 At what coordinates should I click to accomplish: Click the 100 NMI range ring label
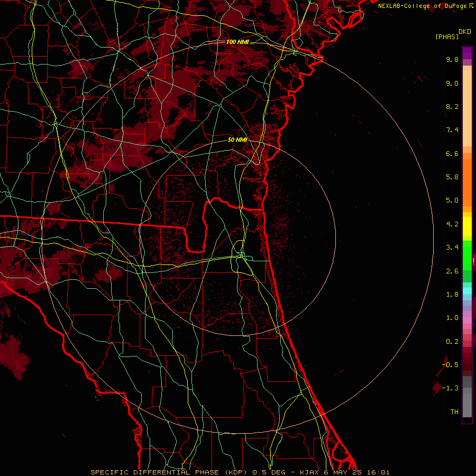pos(237,42)
